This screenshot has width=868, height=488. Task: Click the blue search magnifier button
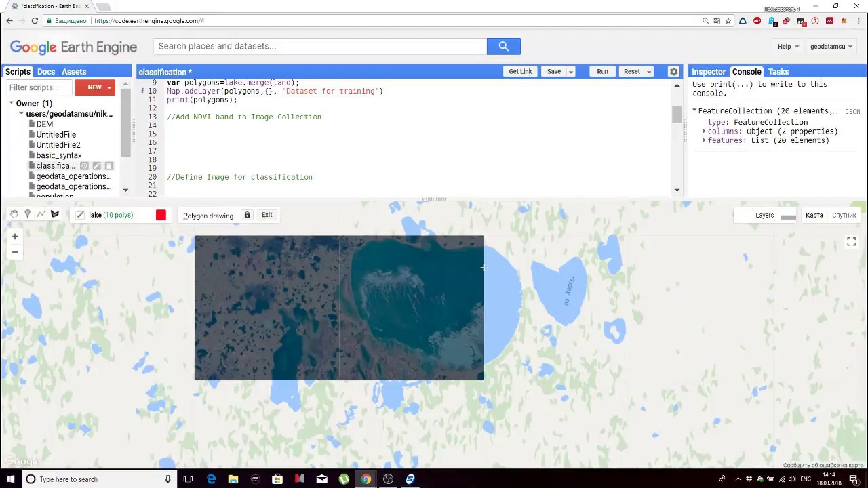click(503, 46)
